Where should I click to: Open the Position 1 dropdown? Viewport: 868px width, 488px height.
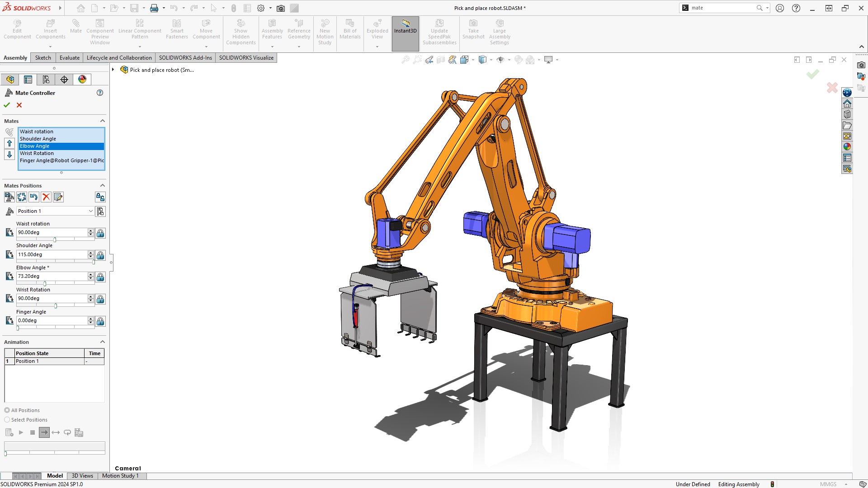(90, 211)
